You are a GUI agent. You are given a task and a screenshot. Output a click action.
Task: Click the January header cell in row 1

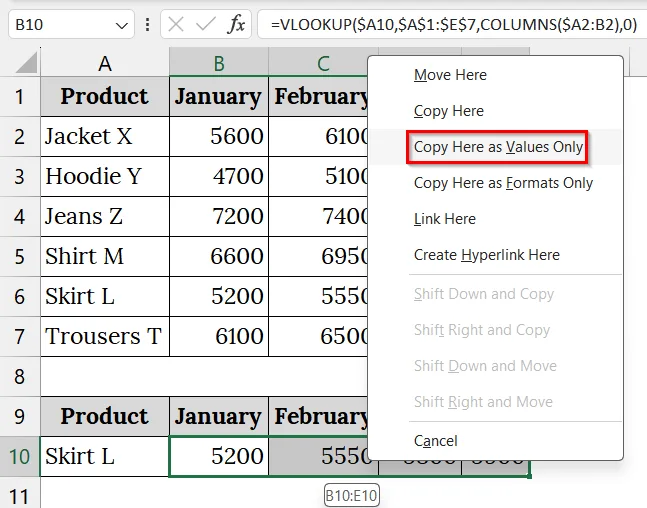tap(219, 97)
